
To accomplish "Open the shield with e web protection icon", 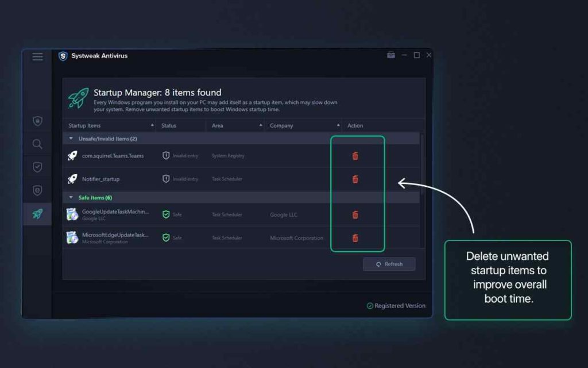I will coord(37,190).
